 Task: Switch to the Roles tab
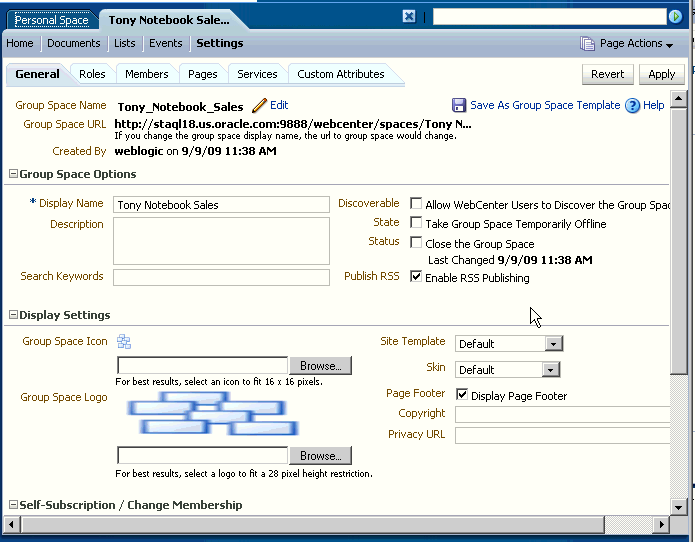(x=92, y=74)
